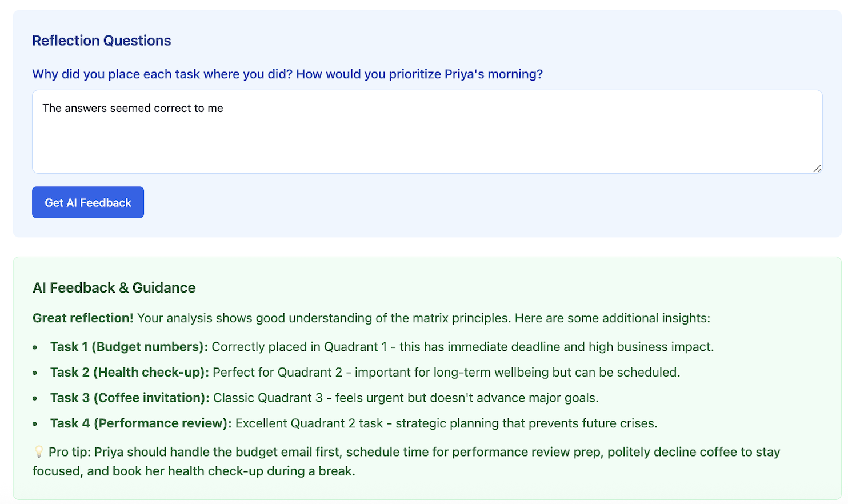Select the Reflection Questions heading

[x=102, y=41]
